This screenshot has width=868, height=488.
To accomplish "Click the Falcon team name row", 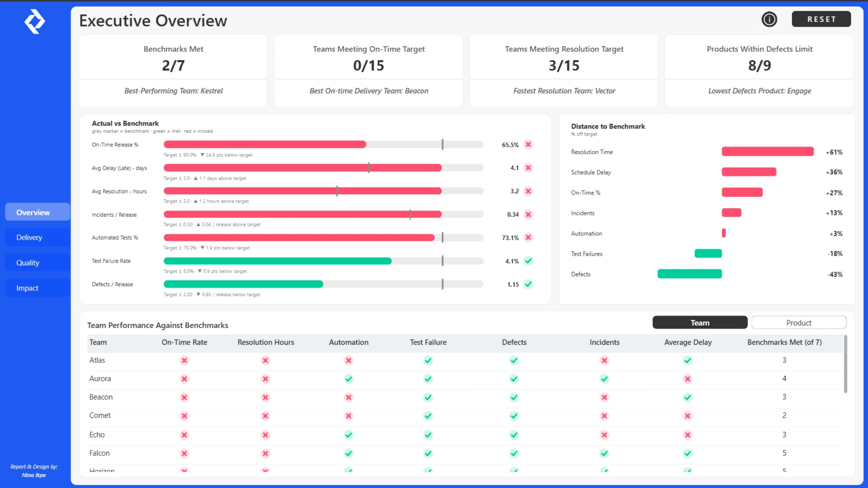I will click(99, 453).
